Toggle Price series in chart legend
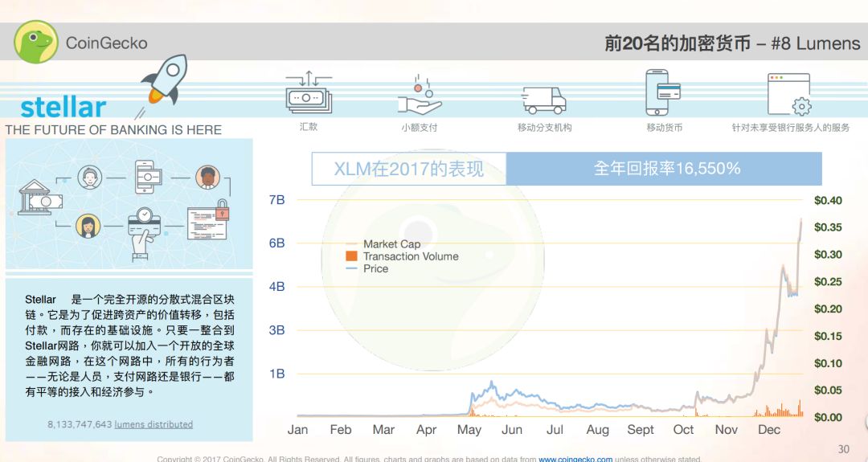The width and height of the screenshot is (868, 462). pyautogui.click(x=375, y=268)
